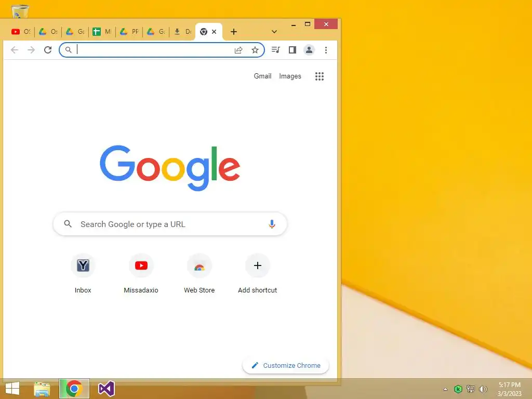The height and width of the screenshot is (399, 532).
Task: Go back using the back arrow
Action: pyautogui.click(x=14, y=50)
